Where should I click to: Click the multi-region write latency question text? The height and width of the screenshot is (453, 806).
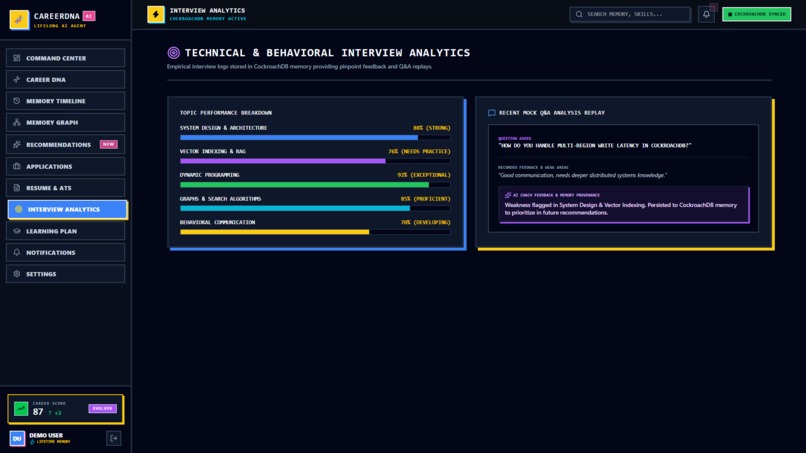pos(595,146)
